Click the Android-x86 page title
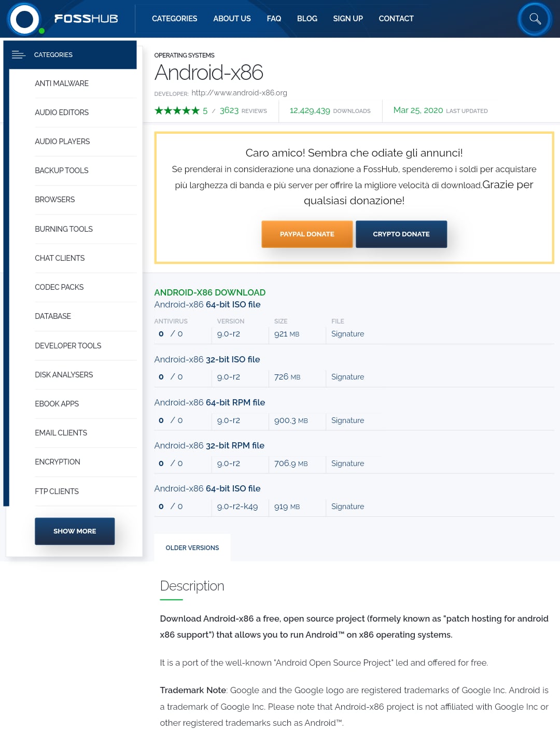 point(209,73)
